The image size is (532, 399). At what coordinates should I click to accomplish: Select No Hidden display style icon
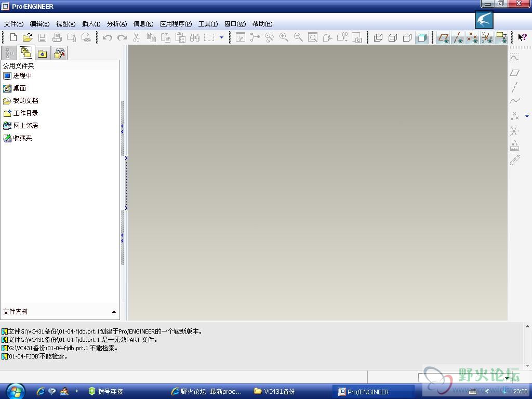click(x=407, y=37)
